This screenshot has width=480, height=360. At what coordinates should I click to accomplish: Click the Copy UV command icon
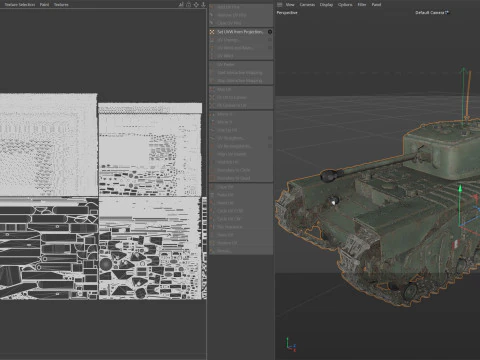pos(212,187)
